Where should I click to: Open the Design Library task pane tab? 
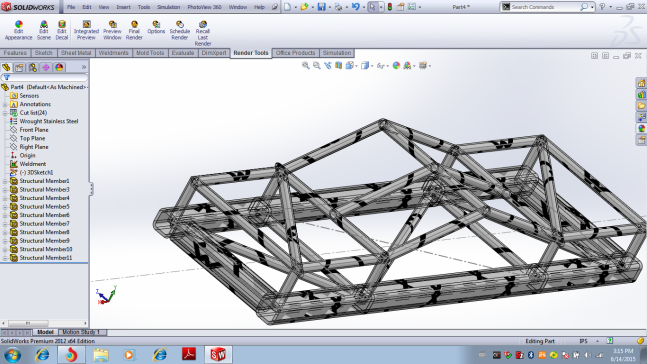tap(641, 95)
